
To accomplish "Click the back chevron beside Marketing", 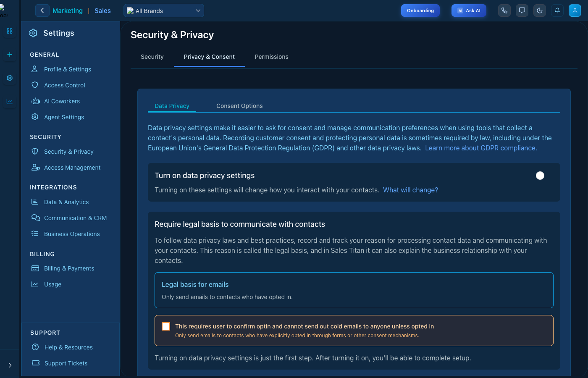I will (x=42, y=10).
